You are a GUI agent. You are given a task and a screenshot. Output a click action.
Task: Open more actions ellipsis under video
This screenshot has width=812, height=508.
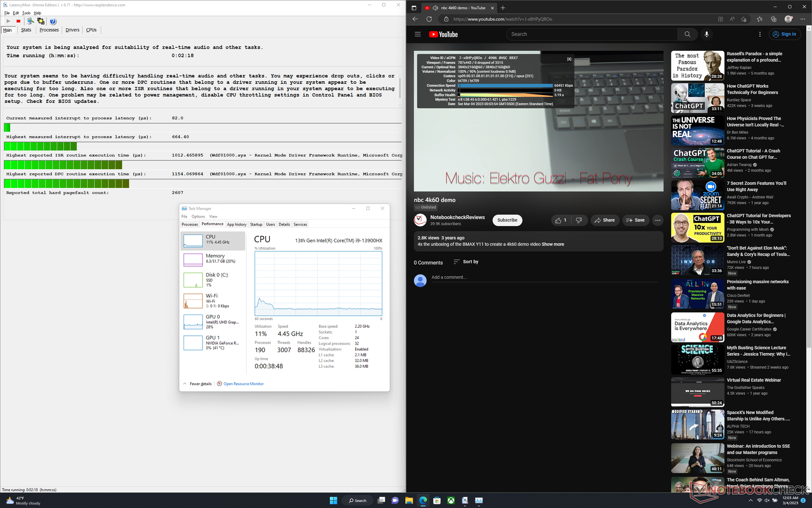tap(657, 220)
